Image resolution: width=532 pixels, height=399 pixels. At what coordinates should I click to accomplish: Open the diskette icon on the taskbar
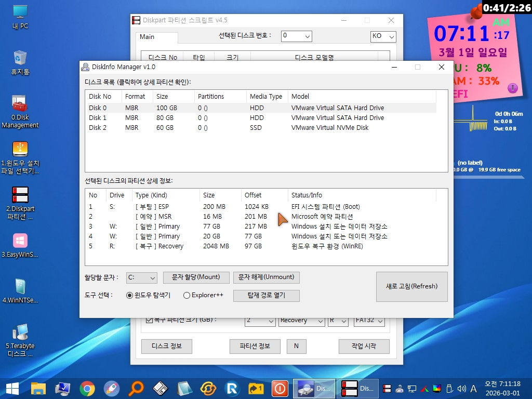(160, 389)
